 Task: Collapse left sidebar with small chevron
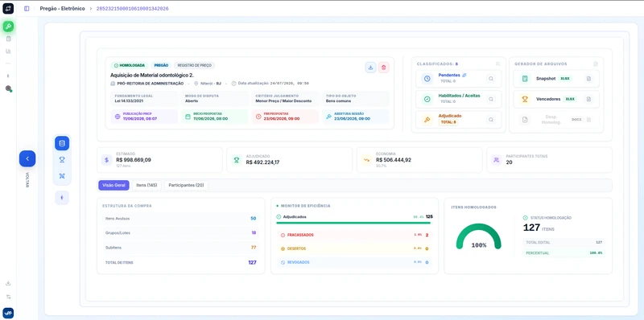[8, 76]
